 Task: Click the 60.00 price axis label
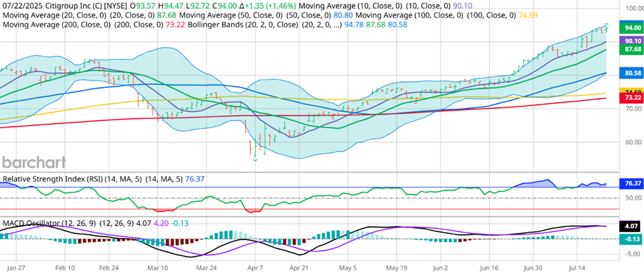pos(633,142)
